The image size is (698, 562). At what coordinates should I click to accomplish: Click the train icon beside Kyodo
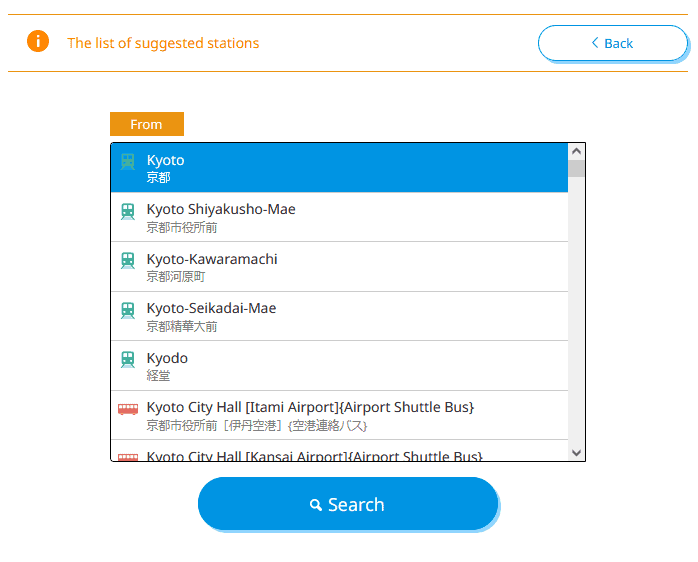click(x=128, y=360)
